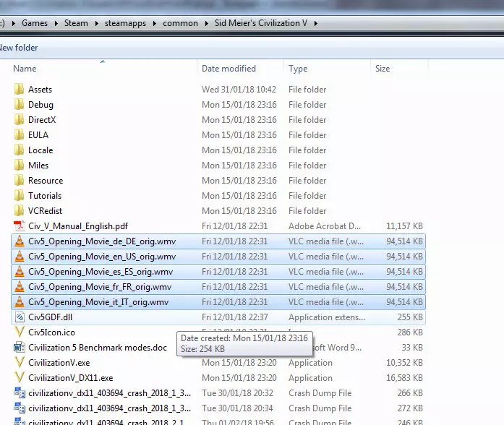
Task: Click crash dump icon dated Tue 30/01/18 20:34
Action: [20, 408]
